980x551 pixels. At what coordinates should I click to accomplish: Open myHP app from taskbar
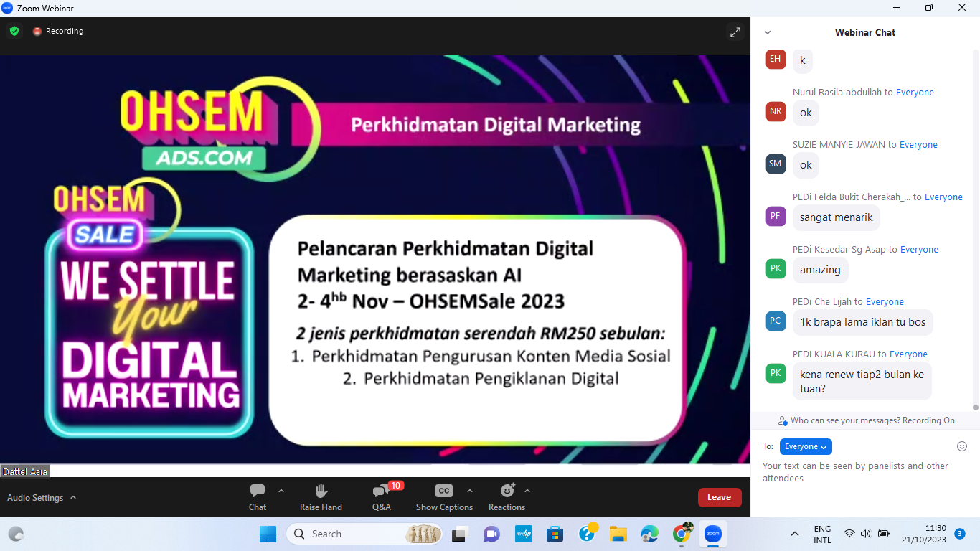[x=522, y=534]
